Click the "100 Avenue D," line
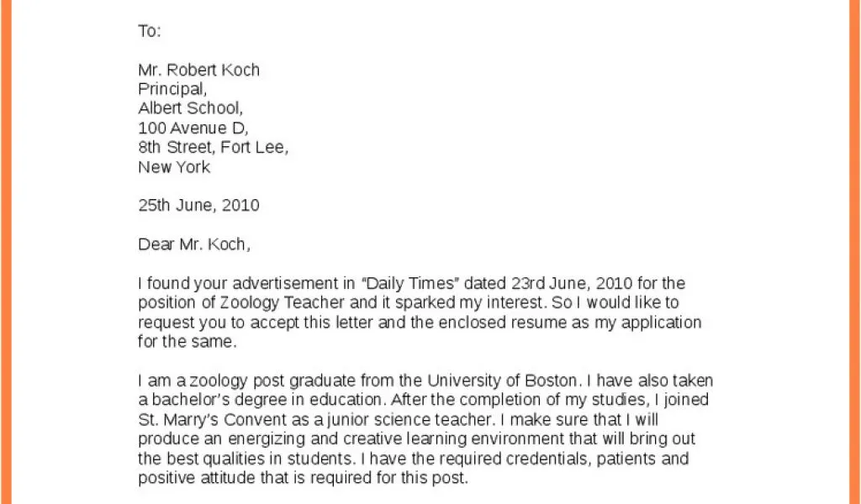The image size is (861, 504). [193, 129]
